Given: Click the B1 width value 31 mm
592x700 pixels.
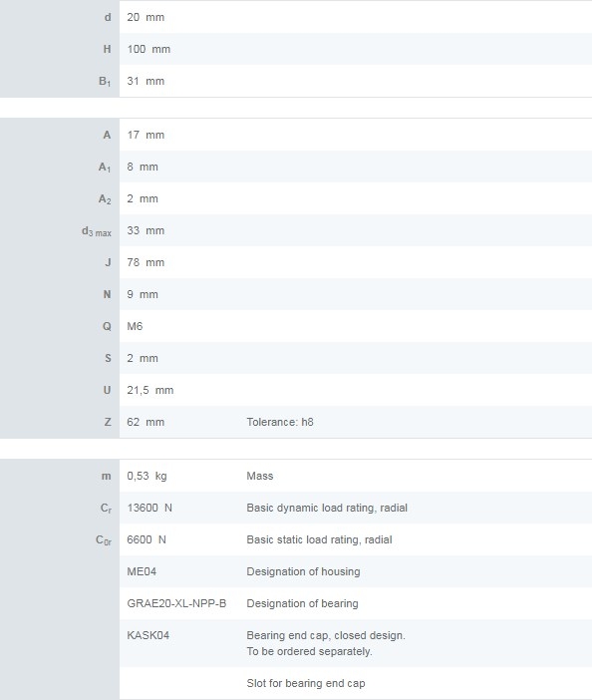Looking at the screenshot, I should click(146, 81).
